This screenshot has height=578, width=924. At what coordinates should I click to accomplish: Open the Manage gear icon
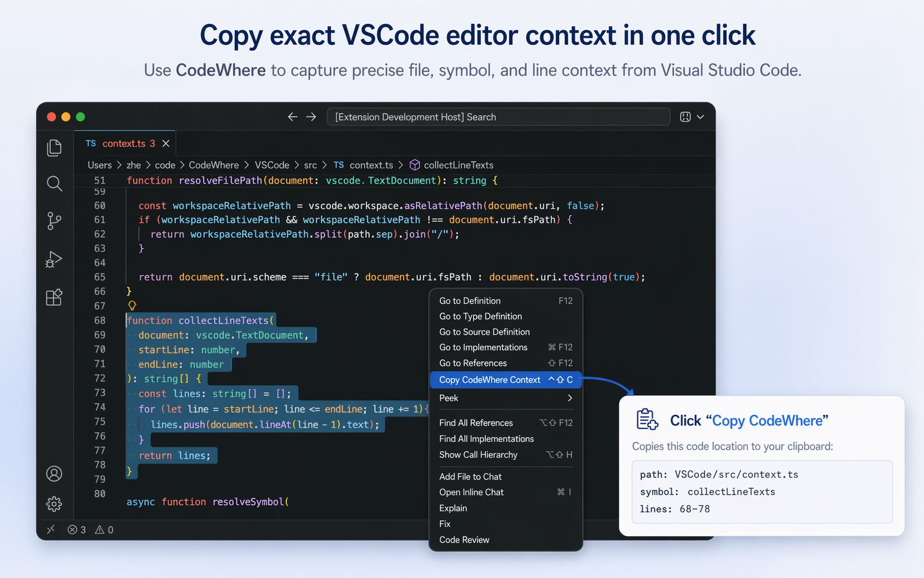54,504
